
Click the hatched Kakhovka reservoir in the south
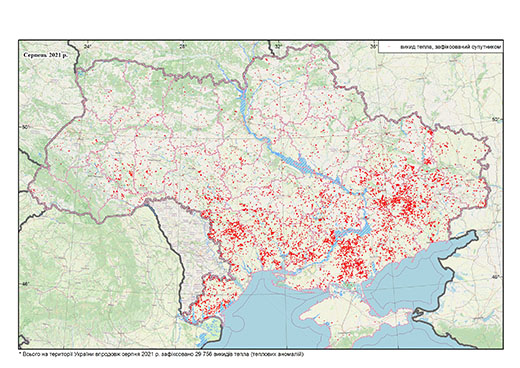click(353, 230)
